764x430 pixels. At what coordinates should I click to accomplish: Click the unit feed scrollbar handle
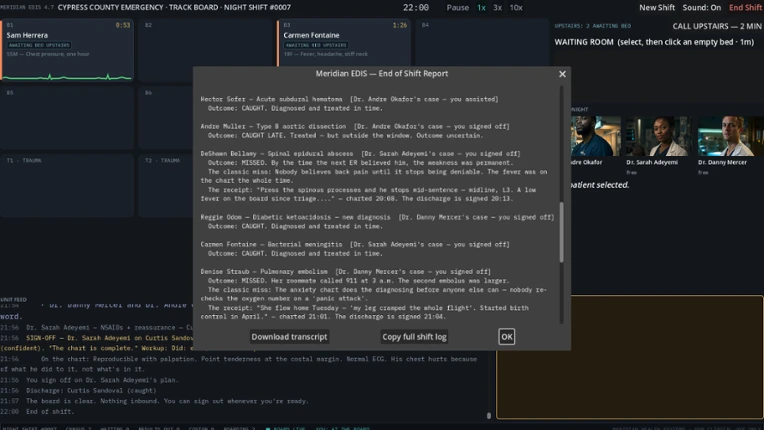pos(489,415)
